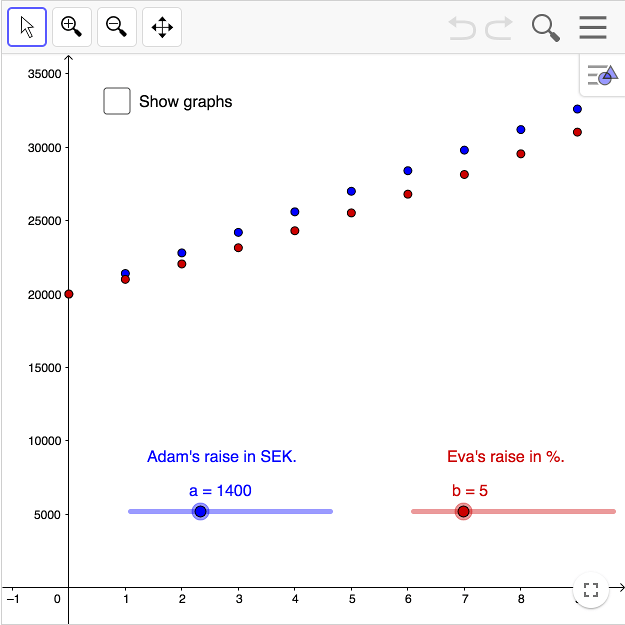The image size is (625, 625).
Task: Select the red point at year 5
Action: [x=351, y=213]
